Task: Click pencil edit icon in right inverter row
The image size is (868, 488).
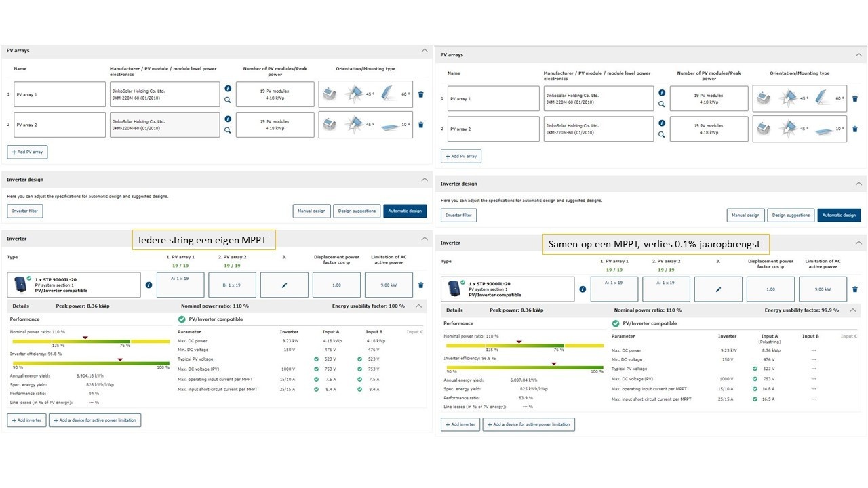Action: point(718,289)
